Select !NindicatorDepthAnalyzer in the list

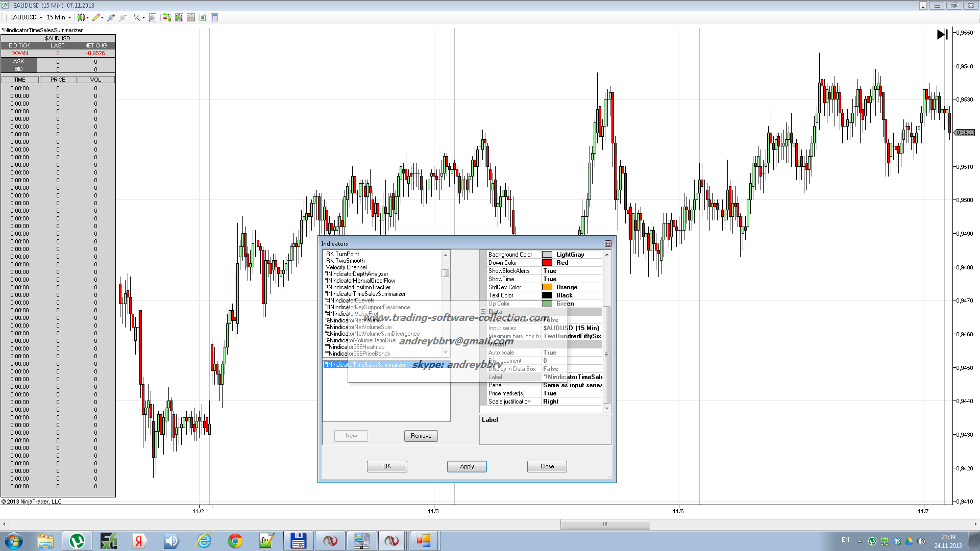357,274
